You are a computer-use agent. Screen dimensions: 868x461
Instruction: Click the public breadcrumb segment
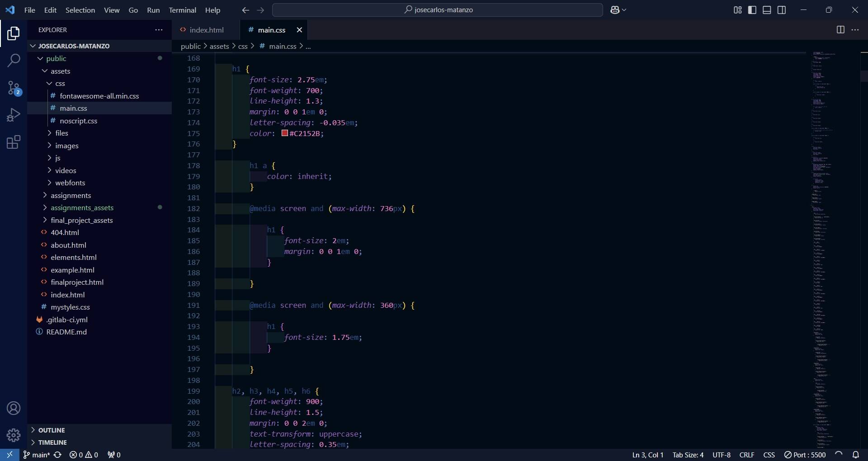(x=190, y=46)
